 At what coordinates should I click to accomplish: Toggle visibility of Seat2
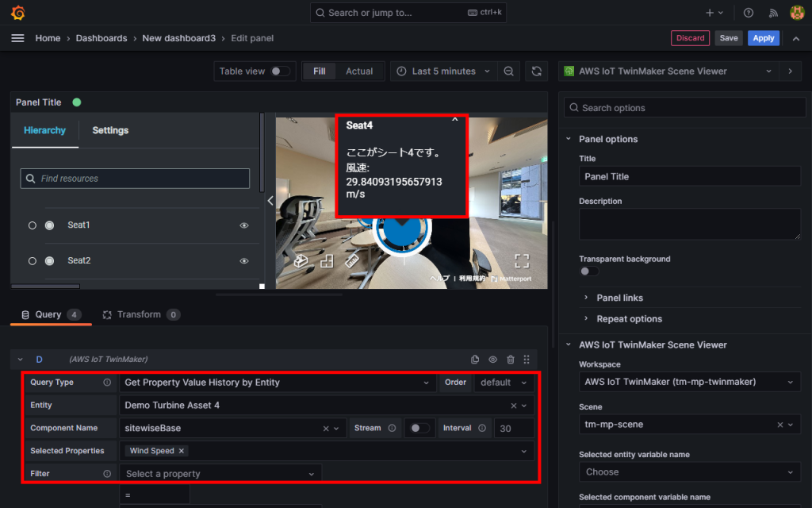(244, 261)
